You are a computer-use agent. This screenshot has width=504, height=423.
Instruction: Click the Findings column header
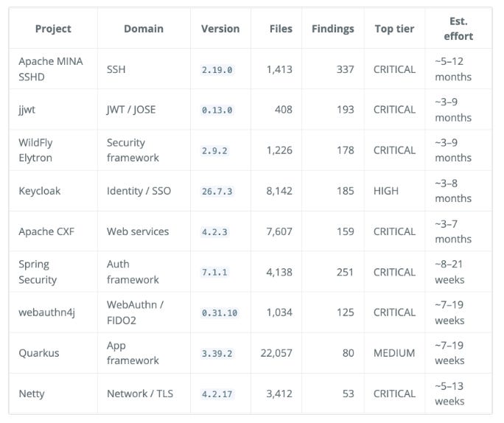(x=332, y=29)
